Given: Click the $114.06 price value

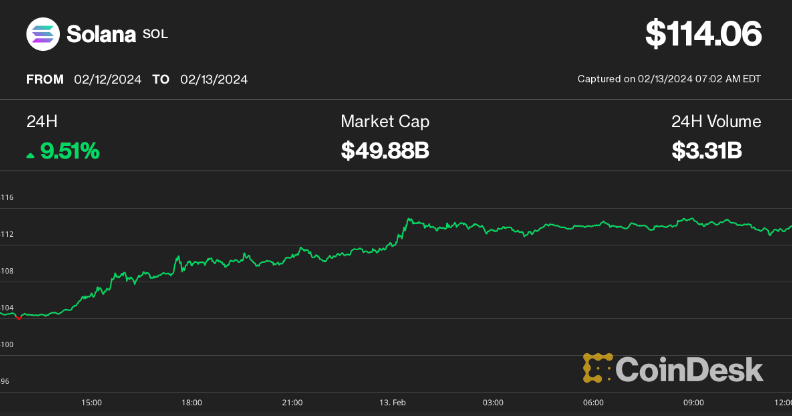Looking at the screenshot, I should [703, 34].
